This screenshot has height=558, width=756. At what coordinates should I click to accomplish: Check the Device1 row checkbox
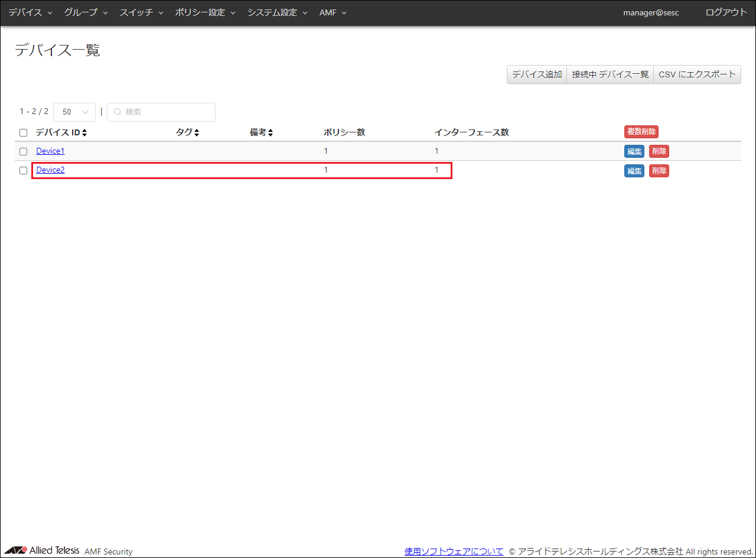pyautogui.click(x=24, y=151)
